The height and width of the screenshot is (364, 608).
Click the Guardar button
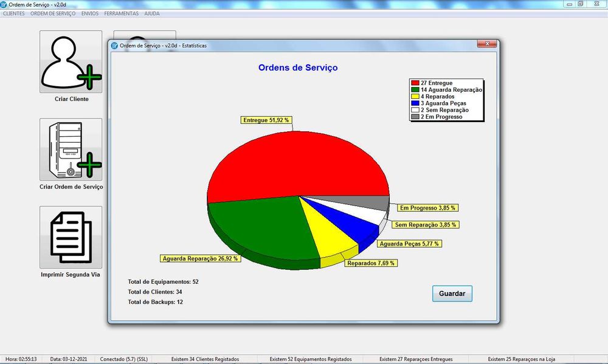click(452, 294)
